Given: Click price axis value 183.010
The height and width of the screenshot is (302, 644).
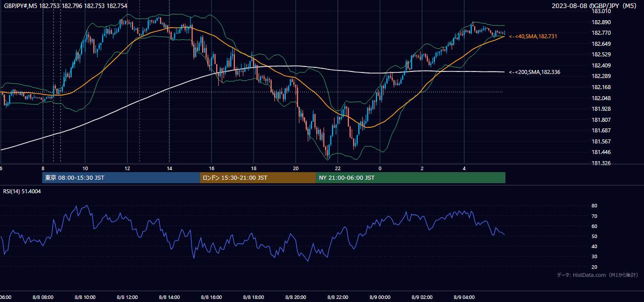Looking at the screenshot, I should 601,11.
